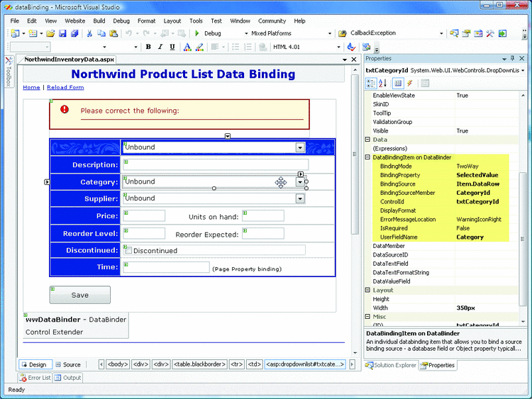Toggle Bold formatting button
Screen dimensions: 532x399
point(148,47)
